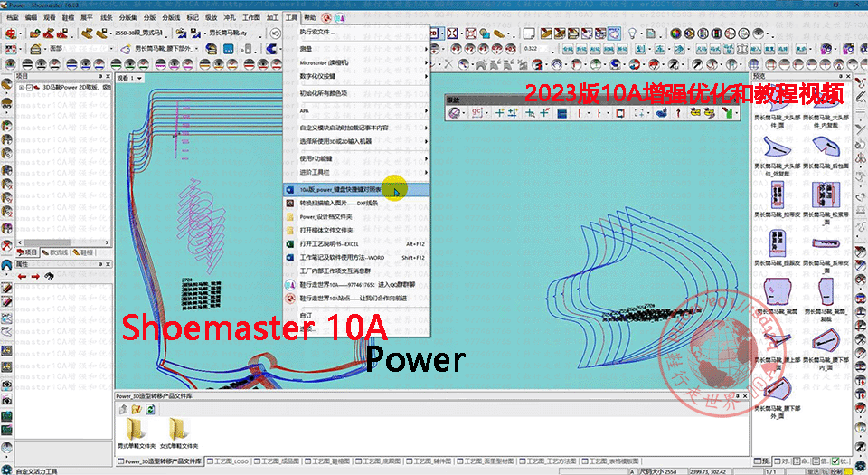
Task: Open 面部 layer dropdown
Action: coord(111,49)
